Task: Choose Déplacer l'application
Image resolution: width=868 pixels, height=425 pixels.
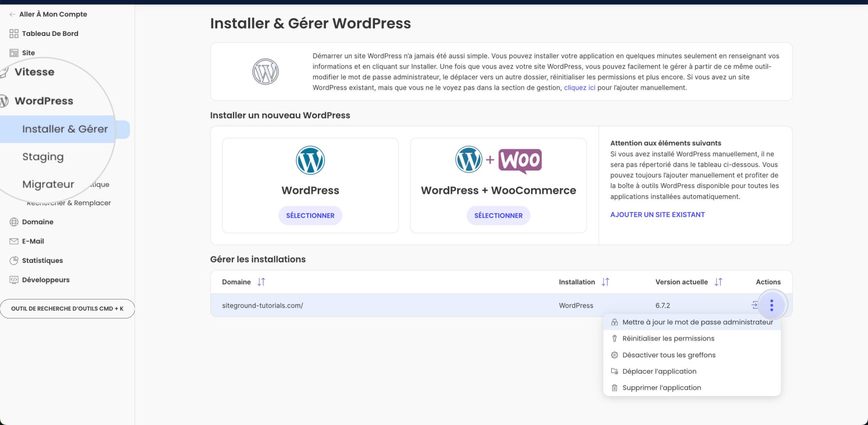Action: coord(692,371)
